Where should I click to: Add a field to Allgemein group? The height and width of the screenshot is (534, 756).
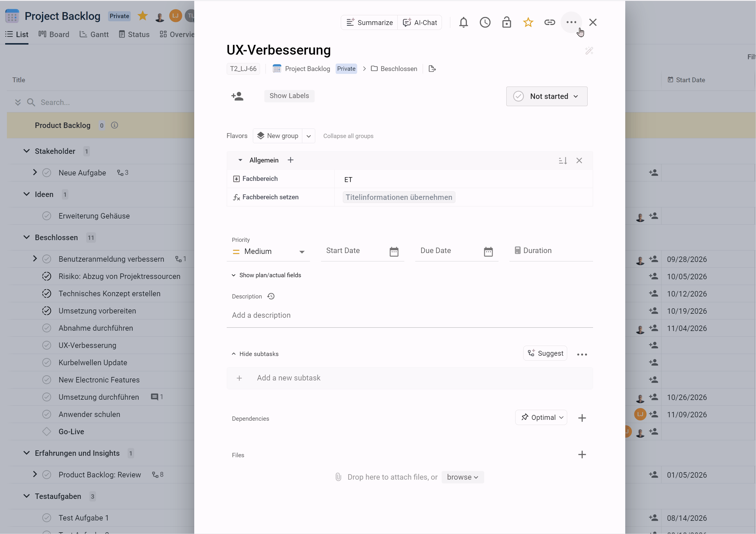pyautogui.click(x=291, y=160)
